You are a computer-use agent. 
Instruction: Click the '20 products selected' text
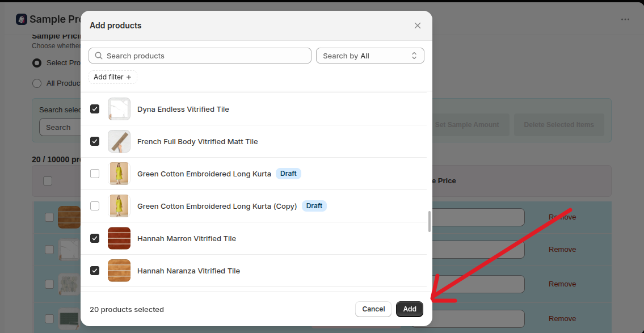pos(127,310)
